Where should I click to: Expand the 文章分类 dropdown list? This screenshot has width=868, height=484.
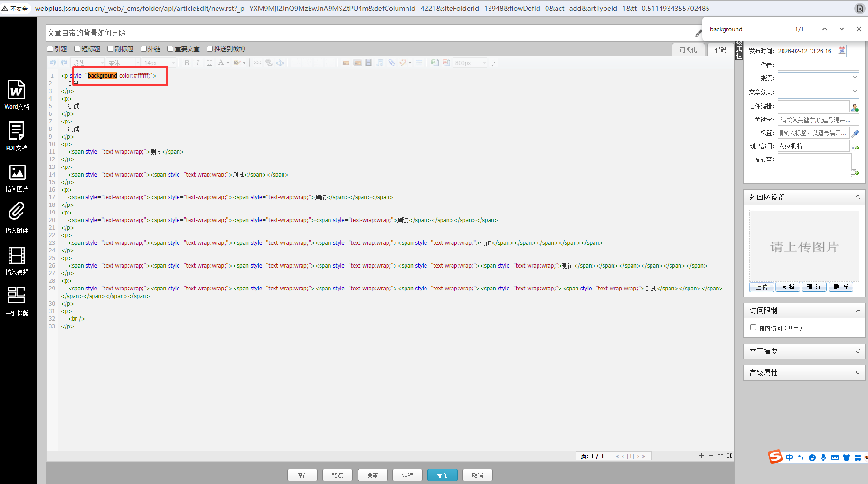coord(818,92)
